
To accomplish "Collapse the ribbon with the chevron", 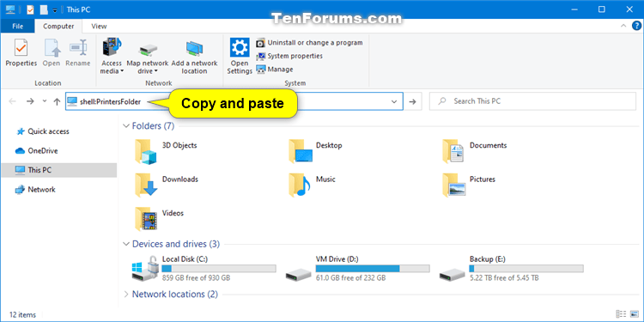I will [623, 26].
